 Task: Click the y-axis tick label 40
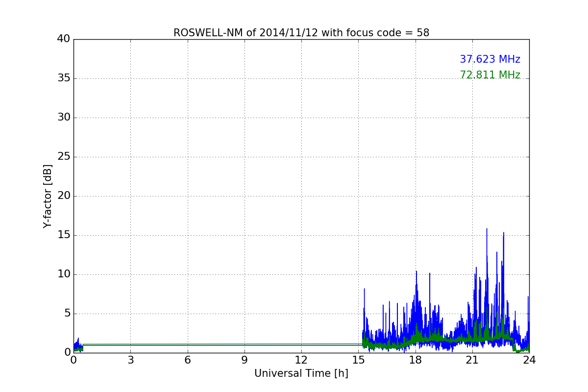[x=64, y=39]
